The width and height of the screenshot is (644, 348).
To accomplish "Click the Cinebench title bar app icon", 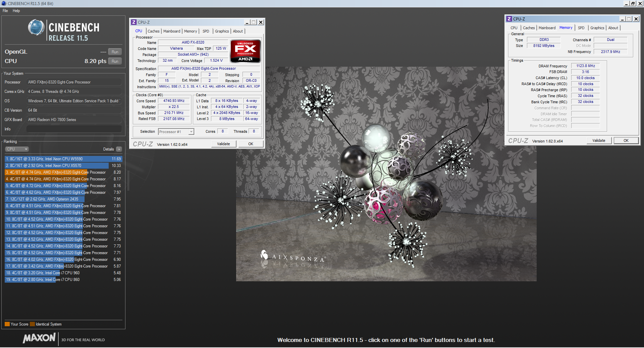I will 4,3.
